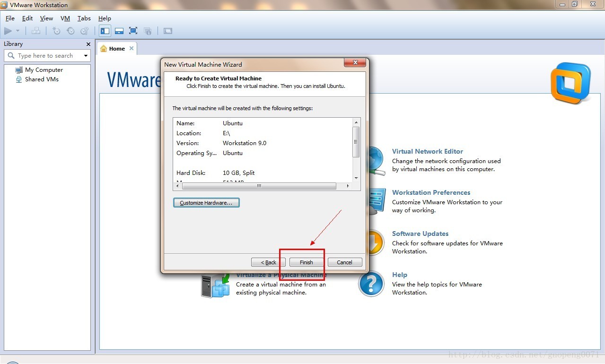Click the VMware Workstation title bar icon
605x364 pixels.
pyautogui.click(x=4, y=5)
